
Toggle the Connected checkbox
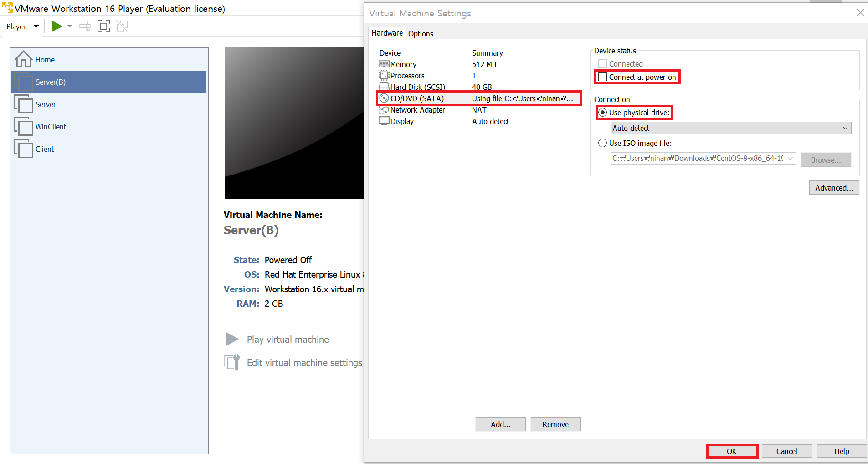click(602, 64)
